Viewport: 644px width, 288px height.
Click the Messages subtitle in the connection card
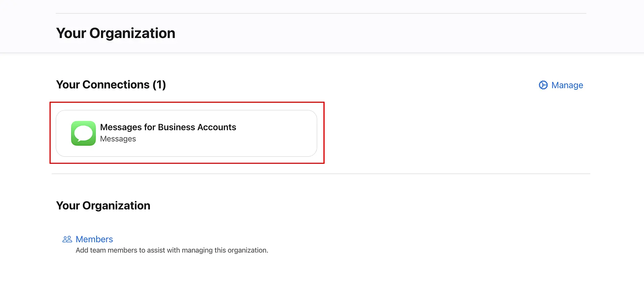[118, 139]
